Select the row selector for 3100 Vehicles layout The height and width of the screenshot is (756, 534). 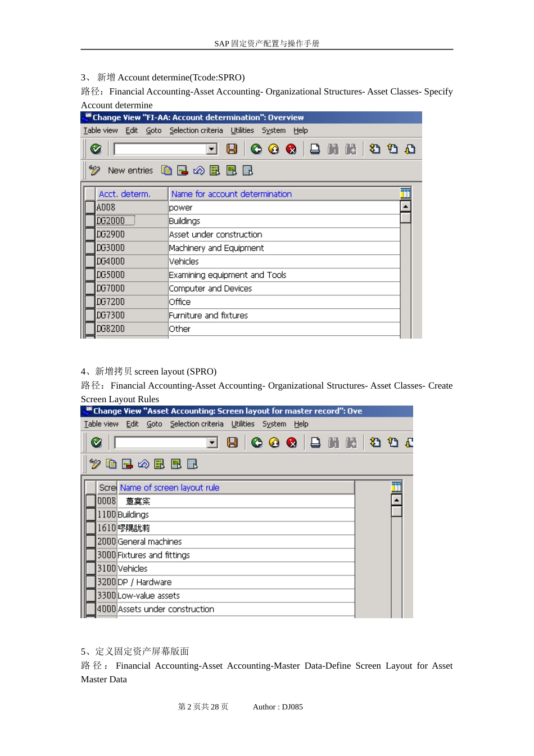(x=91, y=569)
